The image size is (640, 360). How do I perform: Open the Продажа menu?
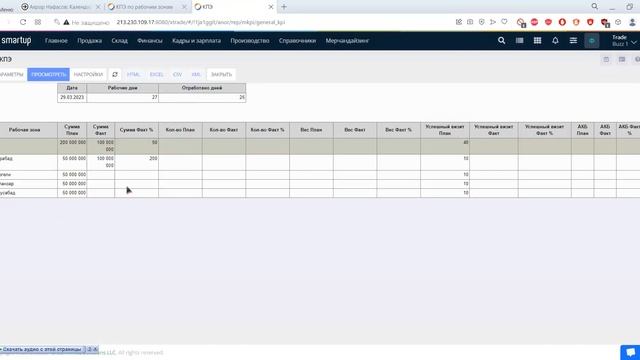[89, 41]
